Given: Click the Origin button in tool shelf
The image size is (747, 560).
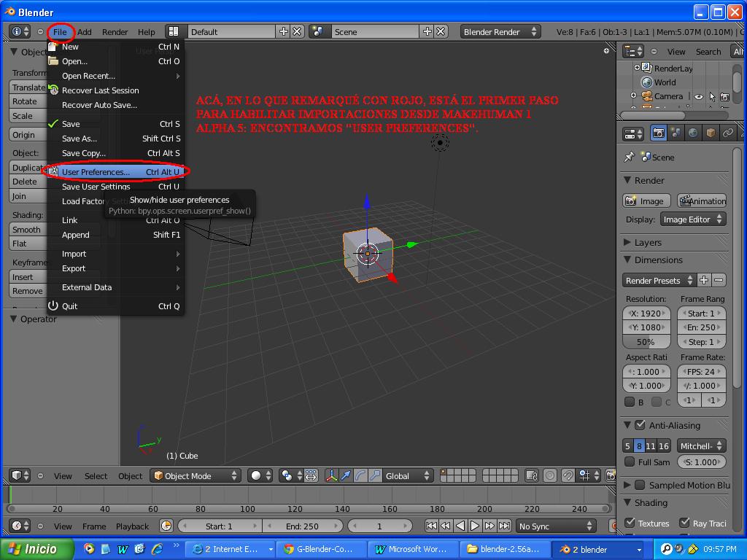Looking at the screenshot, I should coord(28,135).
